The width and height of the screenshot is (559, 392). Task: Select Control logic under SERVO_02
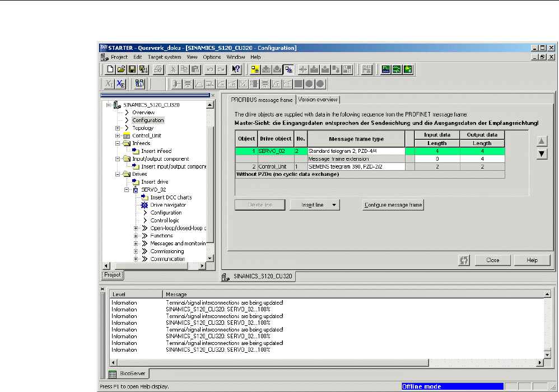165,221
